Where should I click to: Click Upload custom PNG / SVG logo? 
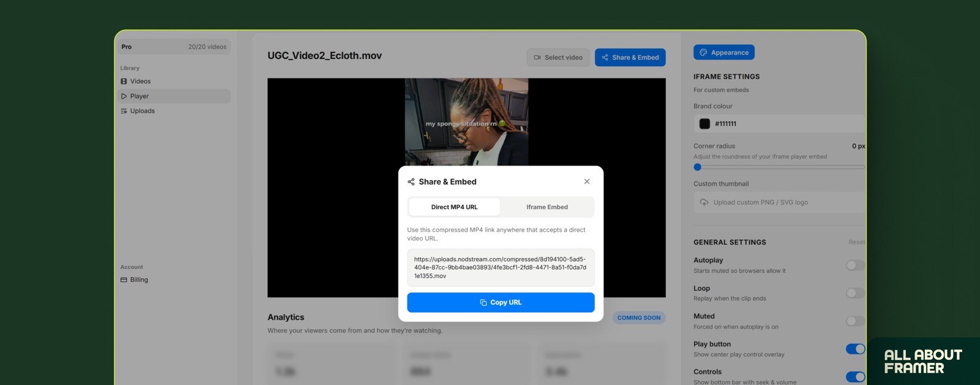779,202
